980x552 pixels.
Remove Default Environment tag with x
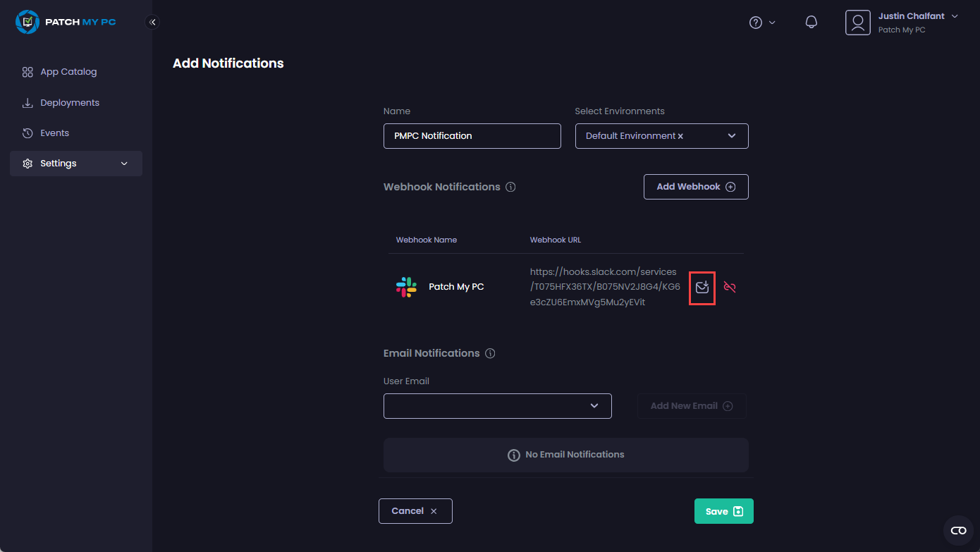coord(680,137)
